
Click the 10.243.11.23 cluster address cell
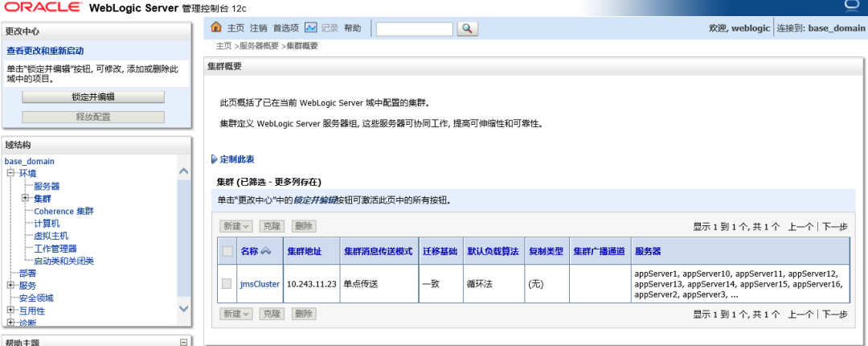click(311, 284)
